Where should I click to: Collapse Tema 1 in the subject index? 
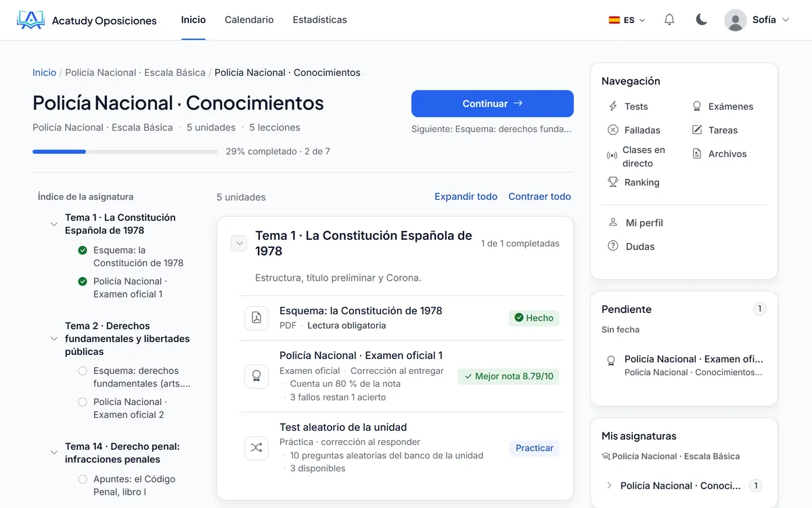pyautogui.click(x=54, y=224)
